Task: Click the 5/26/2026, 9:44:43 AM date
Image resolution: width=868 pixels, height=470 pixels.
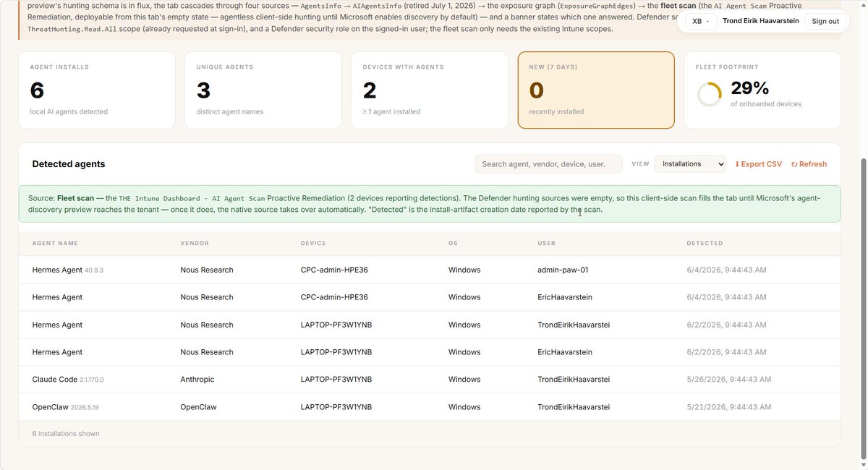Action: coord(729,379)
